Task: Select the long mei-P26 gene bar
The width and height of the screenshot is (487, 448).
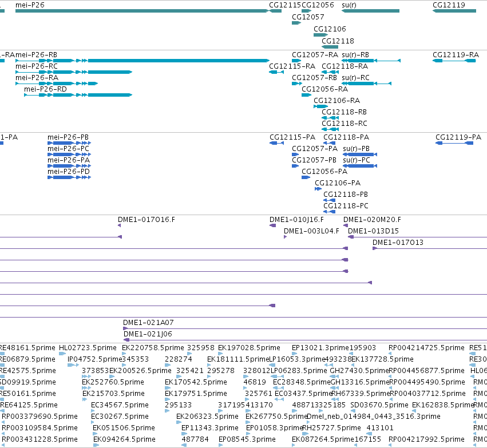Action: click(142, 11)
